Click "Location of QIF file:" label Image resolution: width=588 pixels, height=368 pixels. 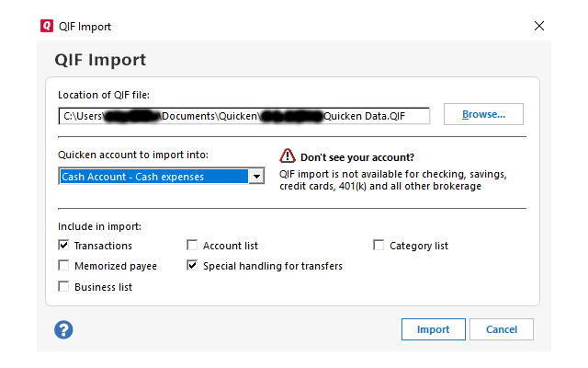point(104,95)
